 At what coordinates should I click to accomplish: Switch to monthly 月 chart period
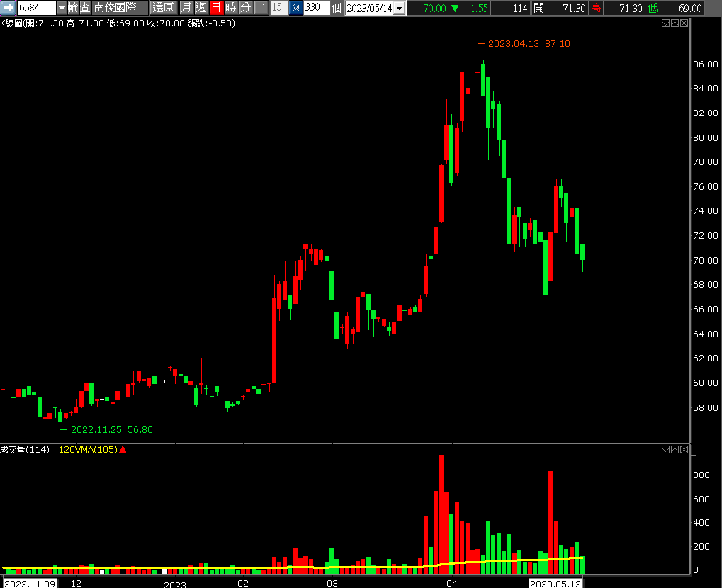point(186,7)
